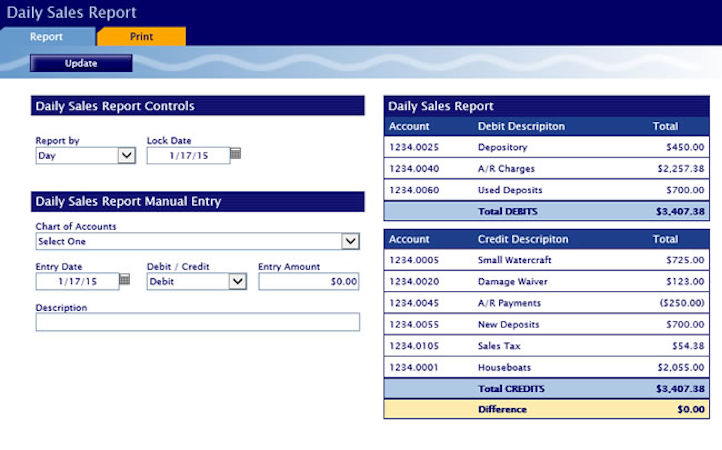Select the Depository debit row
Screen dimensions: 722x450
(x=546, y=147)
